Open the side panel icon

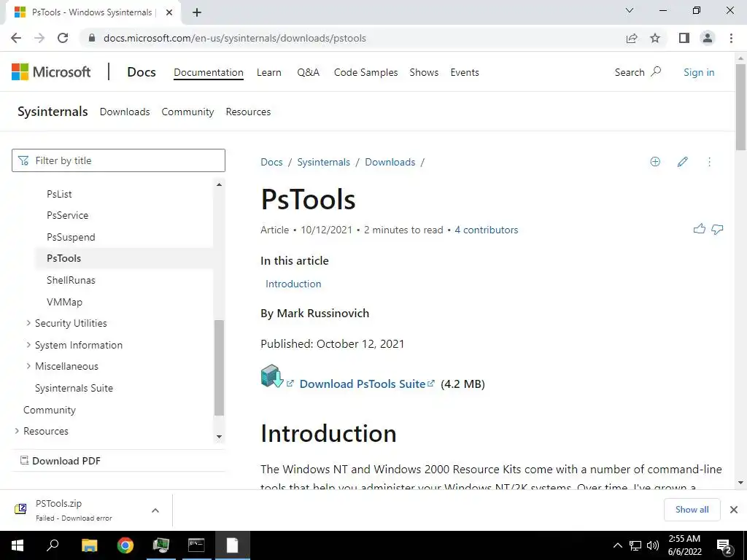coord(684,38)
